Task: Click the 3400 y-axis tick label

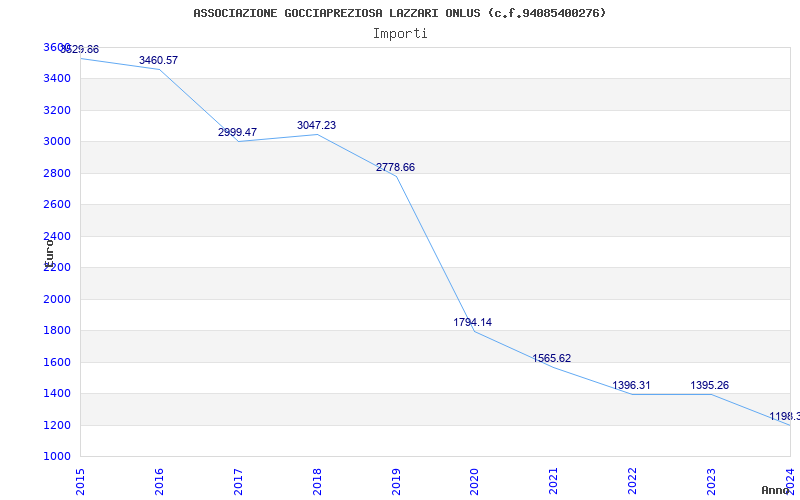Action: tap(57, 79)
